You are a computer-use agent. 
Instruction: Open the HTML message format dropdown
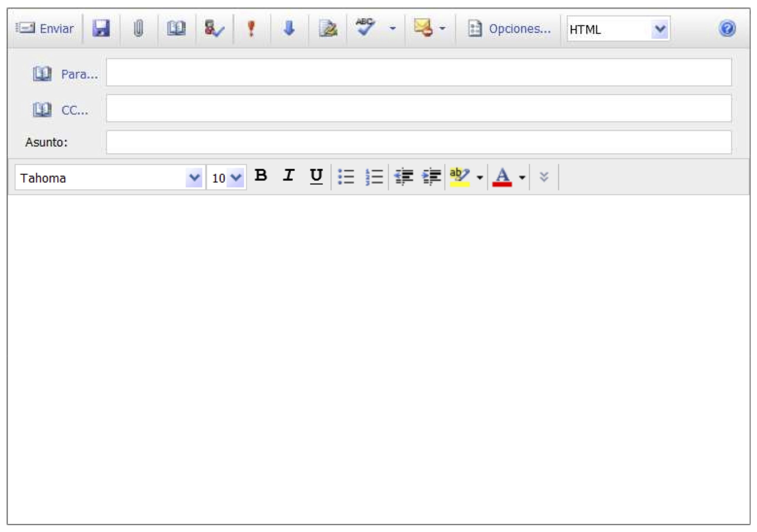tap(659, 29)
